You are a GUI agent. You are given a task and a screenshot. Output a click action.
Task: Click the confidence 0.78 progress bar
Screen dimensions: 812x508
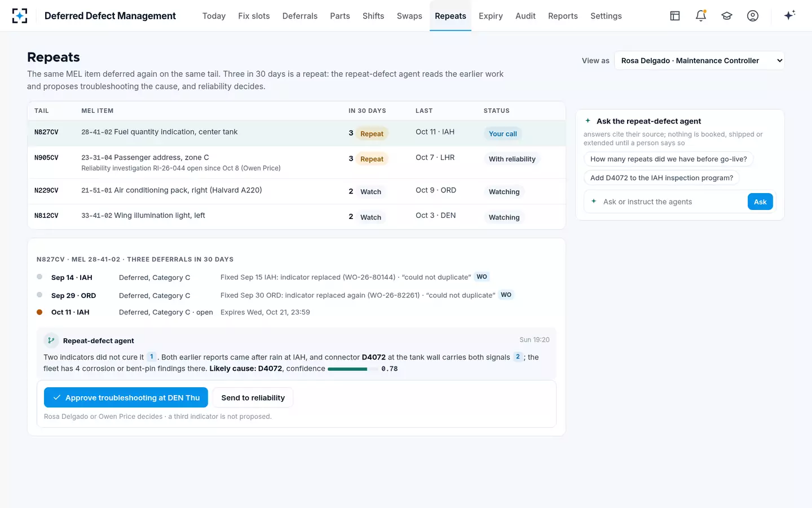(352, 369)
